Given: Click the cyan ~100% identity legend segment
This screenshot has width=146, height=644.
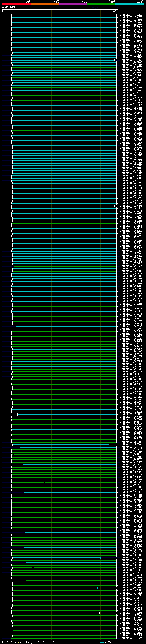Looking at the screenshot, I should 130,4.
